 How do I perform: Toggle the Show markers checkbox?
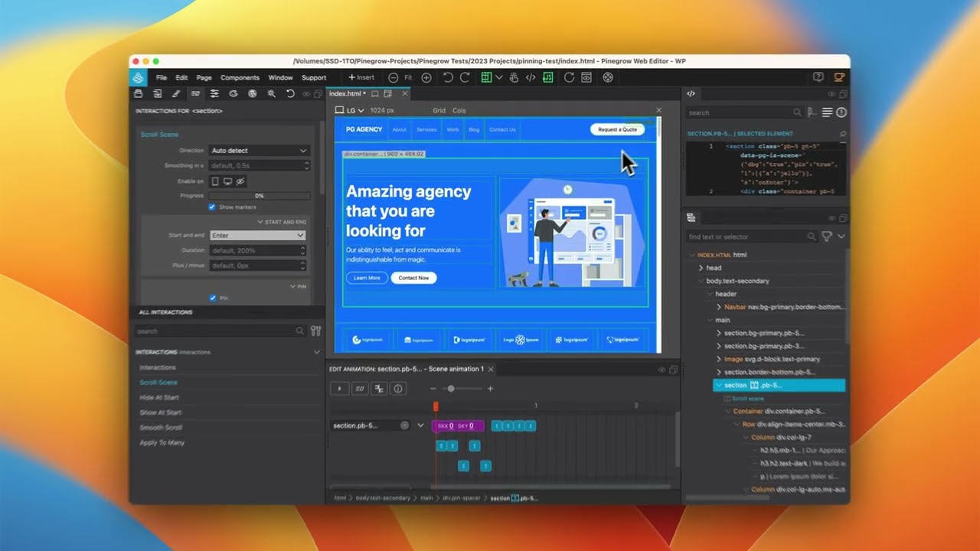tap(212, 207)
